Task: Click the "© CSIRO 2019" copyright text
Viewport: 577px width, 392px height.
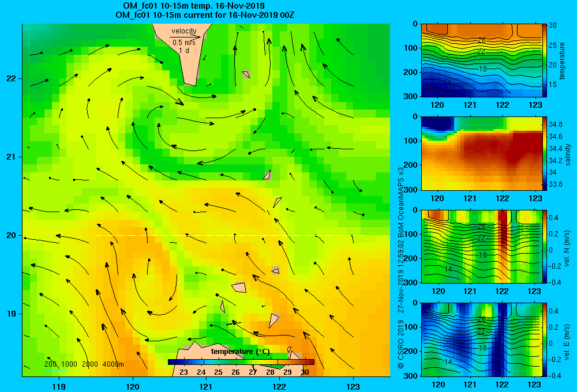Action: click(401, 345)
